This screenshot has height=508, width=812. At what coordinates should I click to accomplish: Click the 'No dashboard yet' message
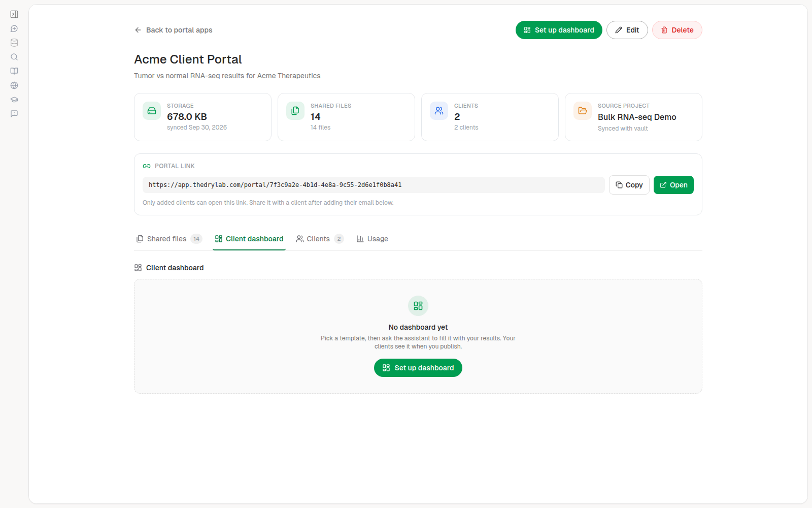click(418, 327)
